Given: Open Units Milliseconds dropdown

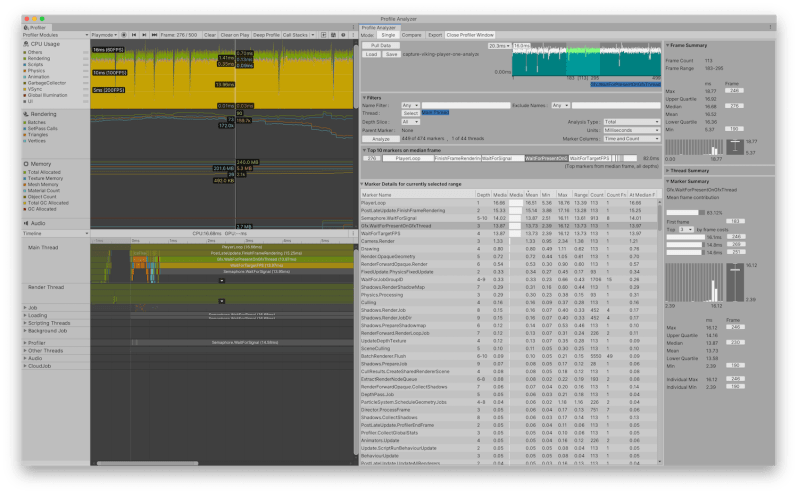Looking at the screenshot, I should point(632,130).
